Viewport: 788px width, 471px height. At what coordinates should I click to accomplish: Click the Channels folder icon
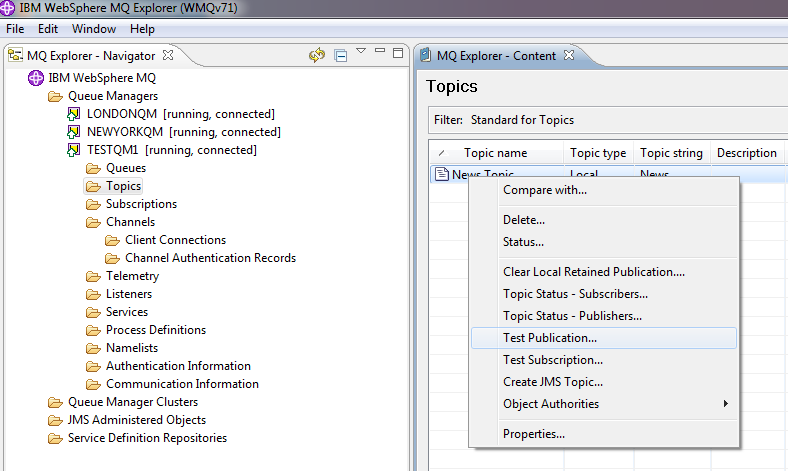pos(93,222)
